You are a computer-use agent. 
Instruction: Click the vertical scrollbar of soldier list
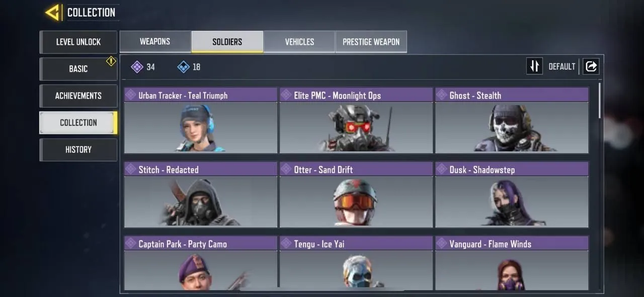click(x=600, y=101)
